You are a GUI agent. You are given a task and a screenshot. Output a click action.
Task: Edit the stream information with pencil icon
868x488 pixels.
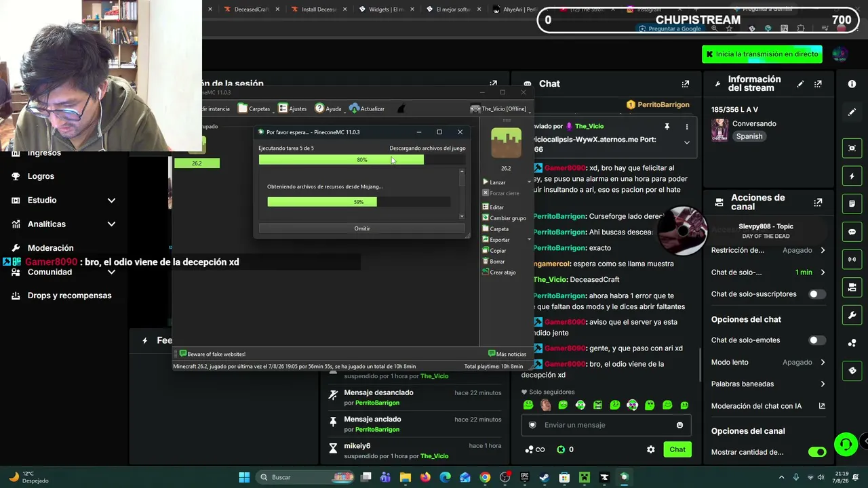tap(800, 84)
